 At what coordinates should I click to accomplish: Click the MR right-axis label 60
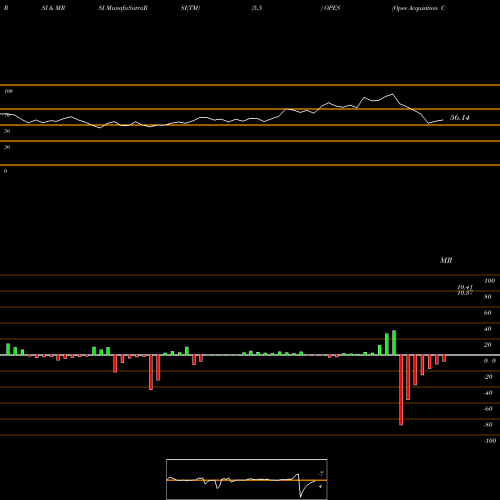point(488,313)
